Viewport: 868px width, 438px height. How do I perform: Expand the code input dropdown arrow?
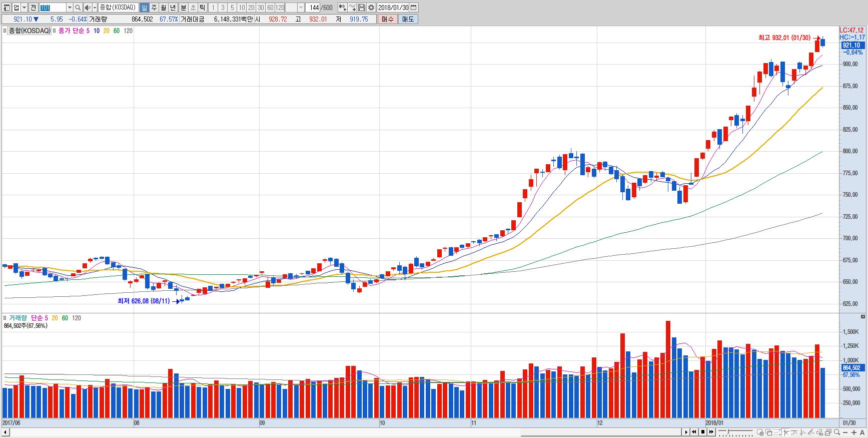pos(70,8)
